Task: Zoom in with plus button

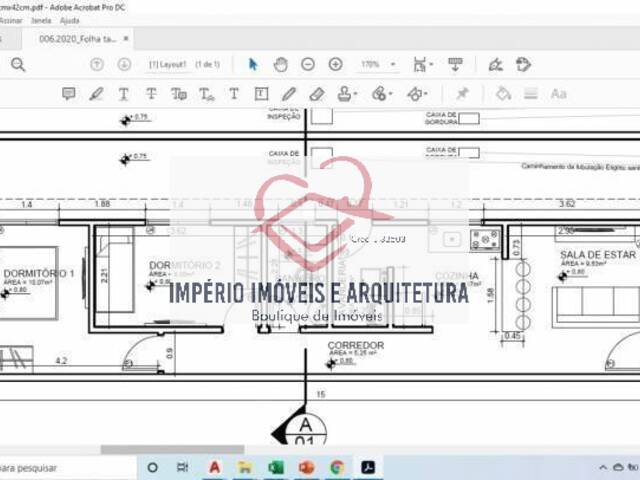Action: coord(336,64)
